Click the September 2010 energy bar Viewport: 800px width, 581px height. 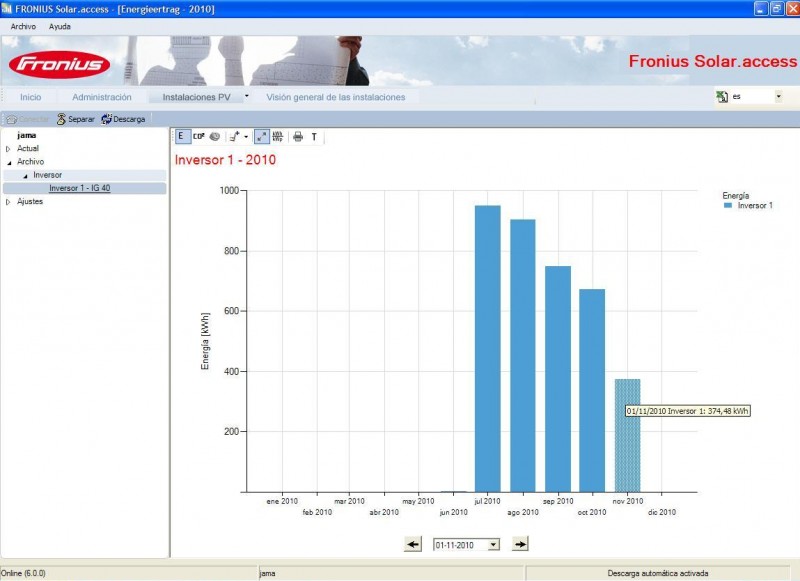(558, 379)
